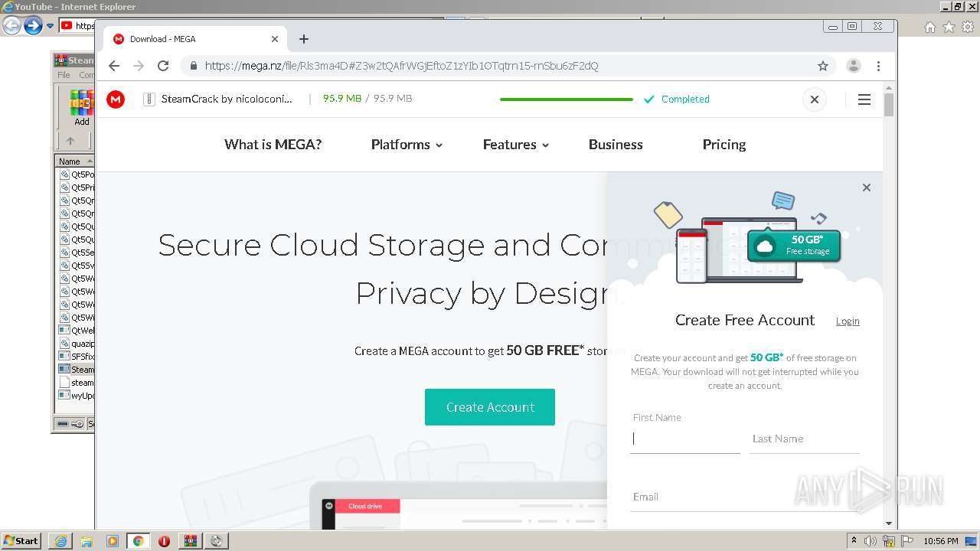Screen dimensions: 980x551
Task: Open Internet Explorer favorites star
Action: tap(949, 27)
